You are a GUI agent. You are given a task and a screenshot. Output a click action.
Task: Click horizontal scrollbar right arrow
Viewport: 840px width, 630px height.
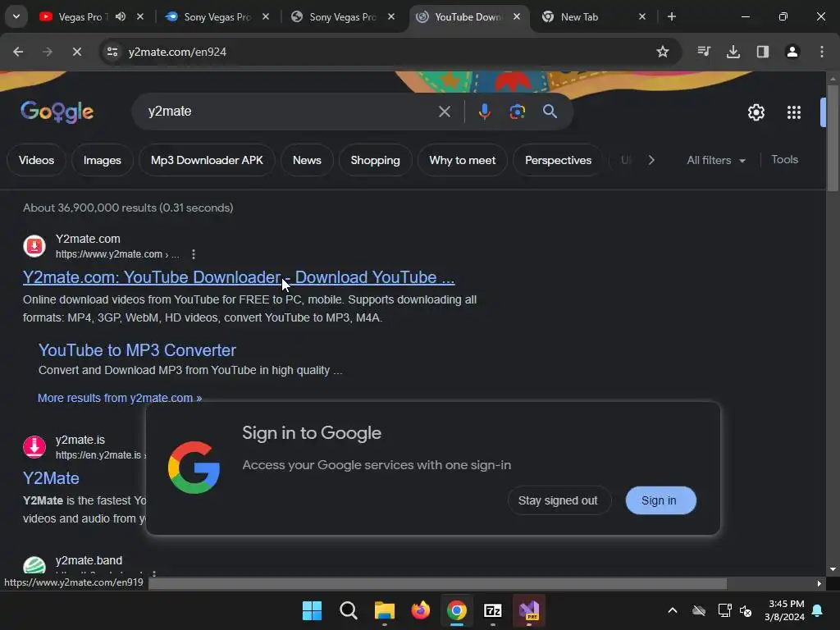click(819, 583)
